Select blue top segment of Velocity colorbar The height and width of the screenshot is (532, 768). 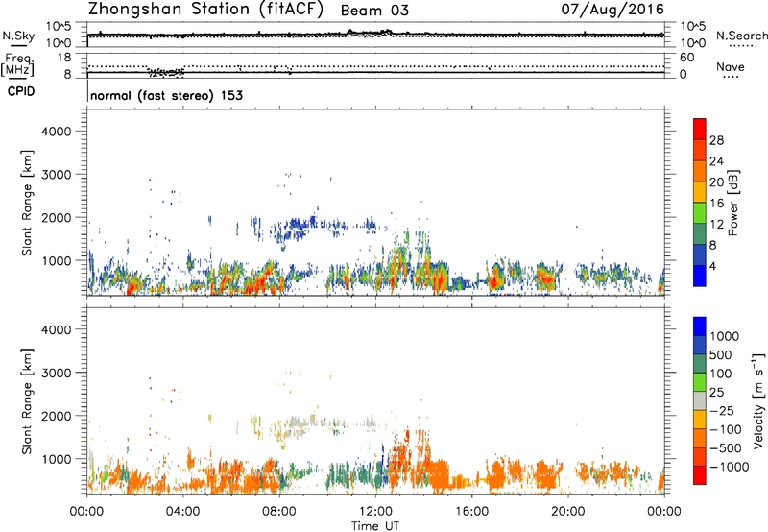click(700, 326)
